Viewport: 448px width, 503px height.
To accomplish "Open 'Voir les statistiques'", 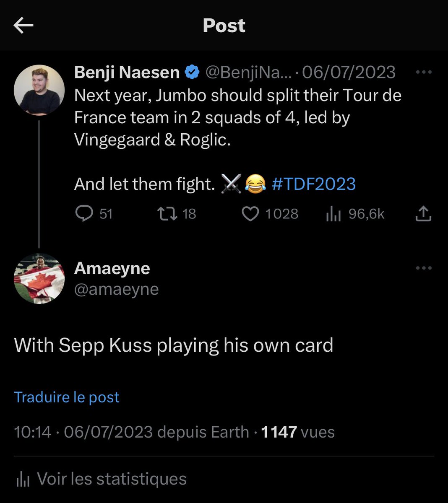I will click(x=112, y=479).
